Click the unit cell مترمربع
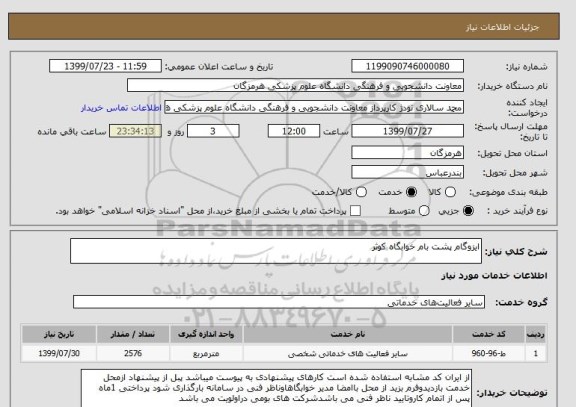The width and height of the screenshot is (576, 407). pyautogui.click(x=206, y=354)
